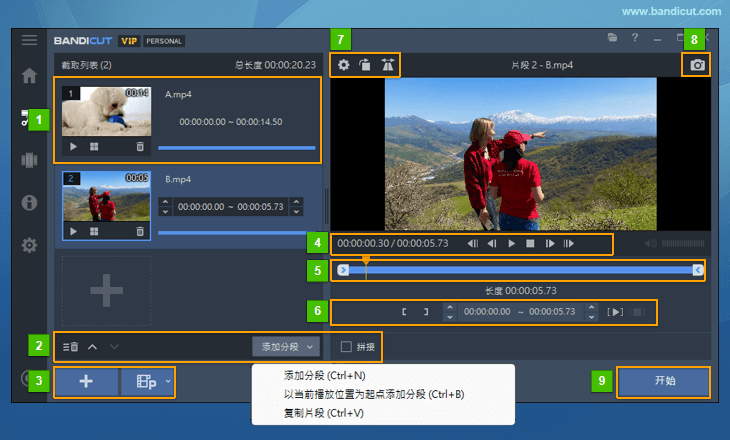The image size is (730, 440).
Task: Move the segment down in list
Action: pyautogui.click(x=114, y=347)
